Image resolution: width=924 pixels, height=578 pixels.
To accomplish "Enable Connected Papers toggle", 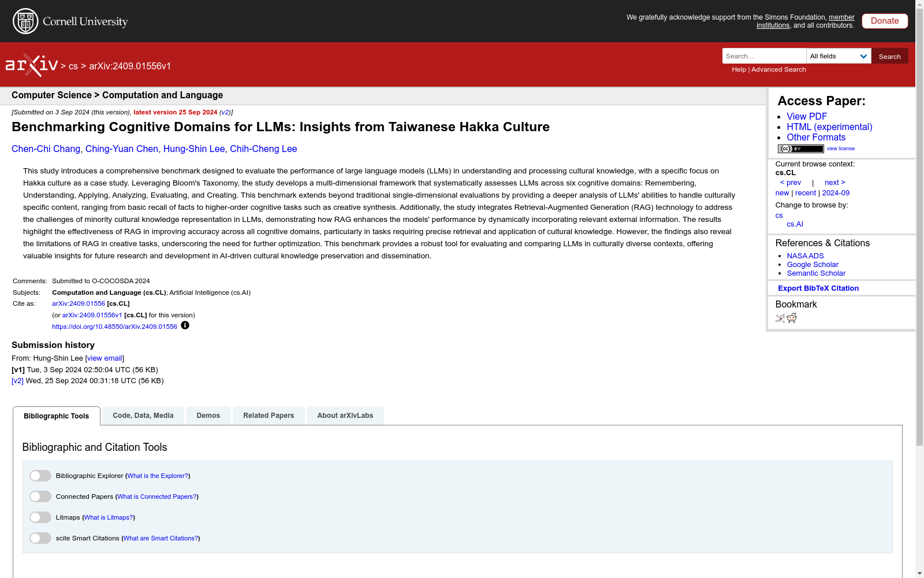I will (40, 497).
